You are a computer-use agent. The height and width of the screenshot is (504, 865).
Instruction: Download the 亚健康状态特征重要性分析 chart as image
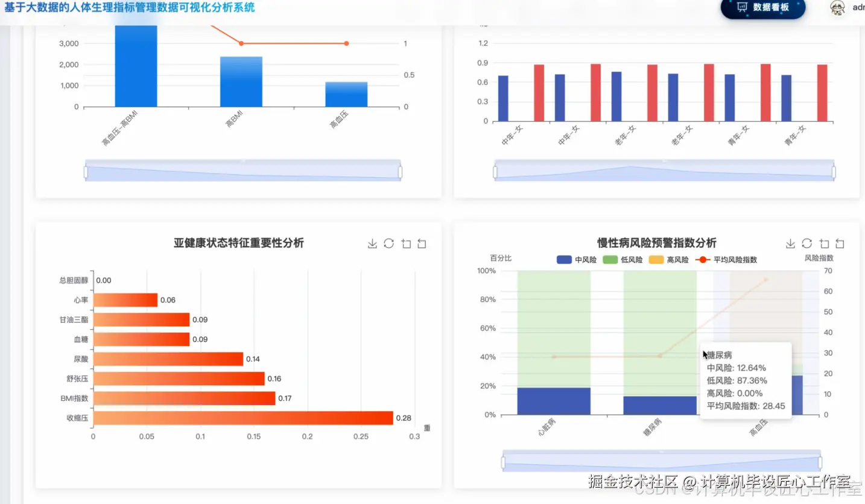coord(372,244)
